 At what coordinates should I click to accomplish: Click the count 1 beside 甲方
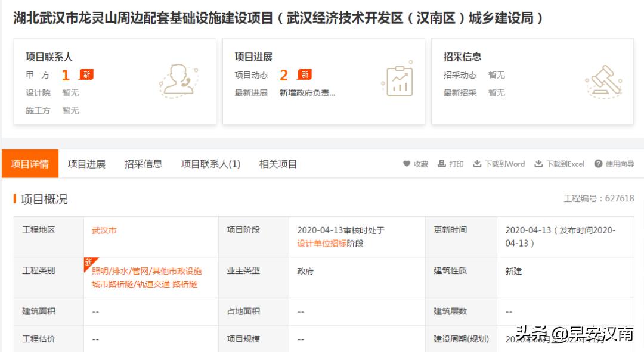coord(66,75)
